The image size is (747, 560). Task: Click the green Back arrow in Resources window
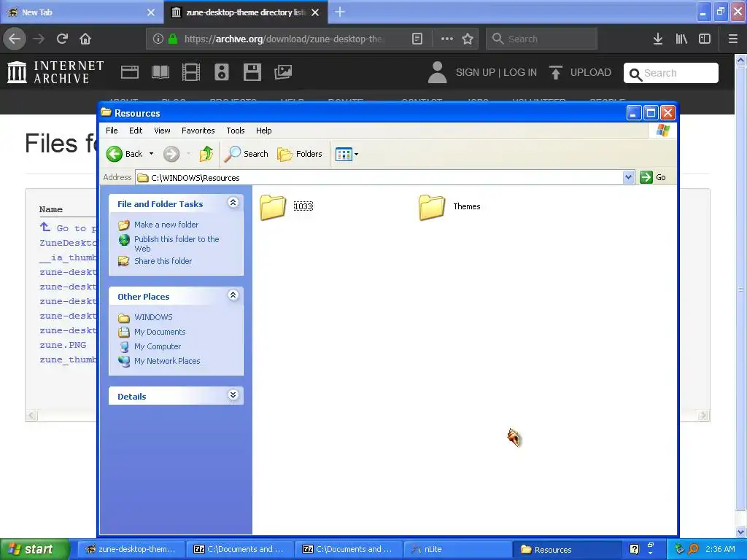click(x=115, y=154)
